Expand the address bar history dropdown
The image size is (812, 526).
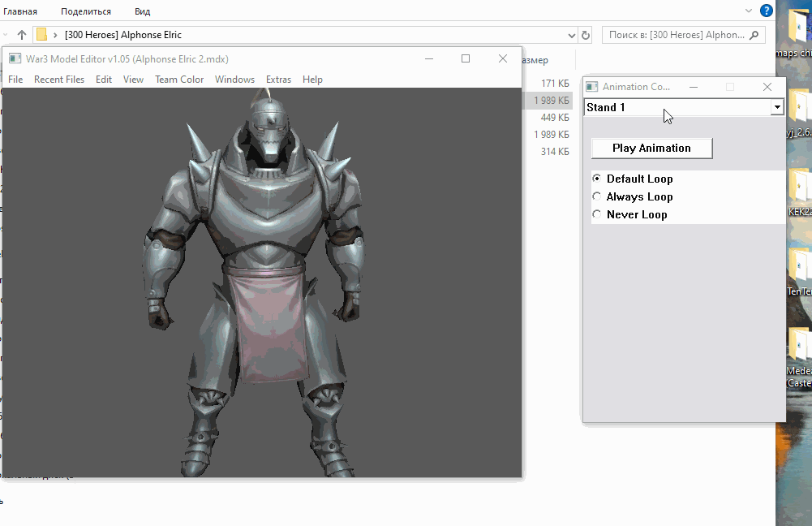tap(573, 35)
